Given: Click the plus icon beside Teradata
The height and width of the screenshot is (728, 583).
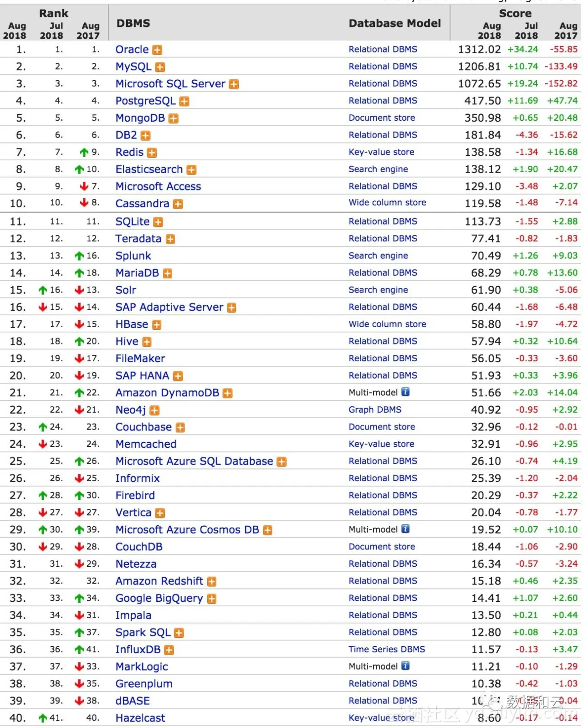Looking at the screenshot, I should tap(170, 239).
